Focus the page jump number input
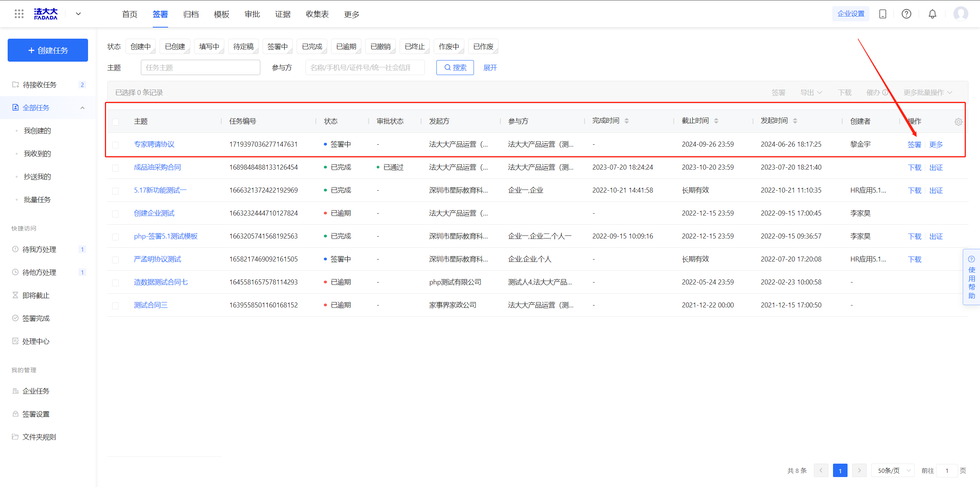 947,471
